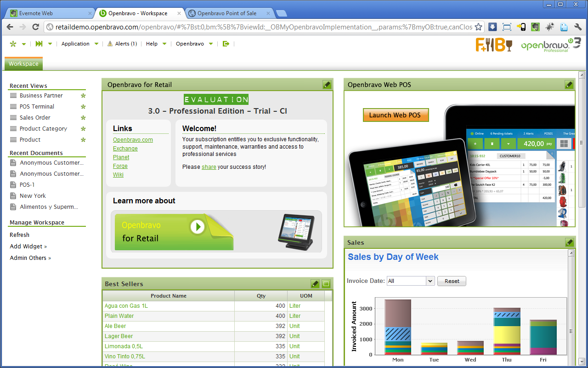Click the green asterisk create-new icon
Image resolution: width=588 pixels, height=368 pixels.
pyautogui.click(x=13, y=44)
